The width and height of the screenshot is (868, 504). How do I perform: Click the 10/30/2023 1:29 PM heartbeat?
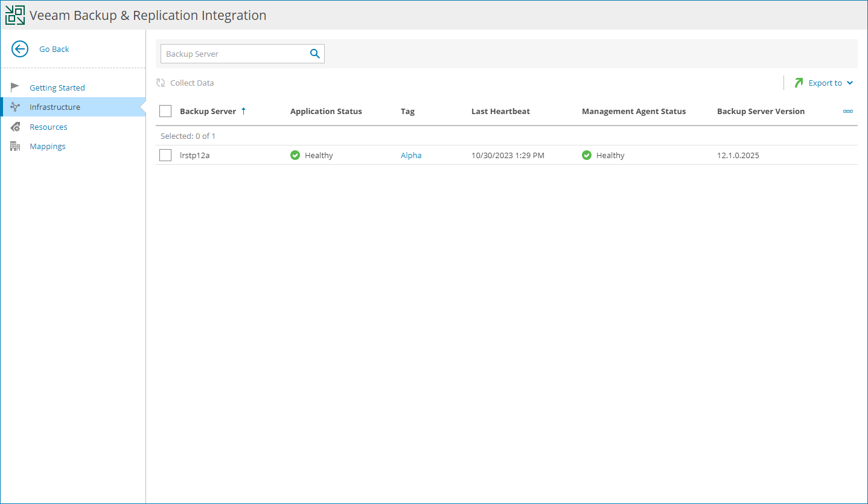click(x=508, y=155)
